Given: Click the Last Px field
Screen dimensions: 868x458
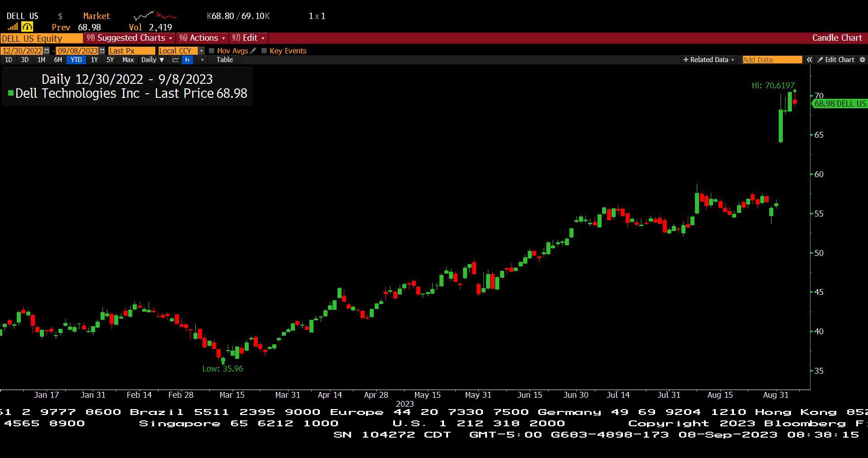Looking at the screenshot, I should (x=131, y=51).
